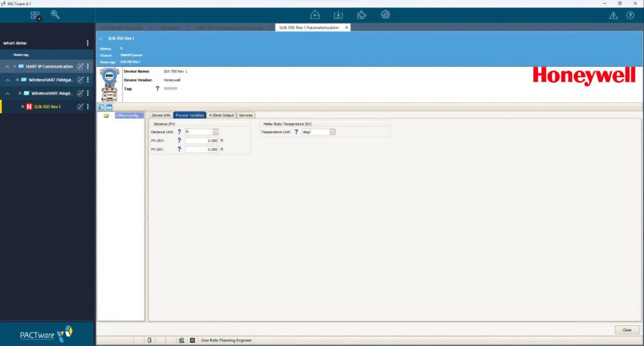Click the PV URV value field
This screenshot has height=346, width=644.
click(202, 141)
